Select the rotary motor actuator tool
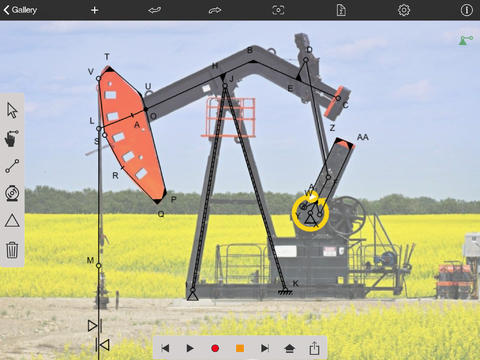 pyautogui.click(x=12, y=193)
